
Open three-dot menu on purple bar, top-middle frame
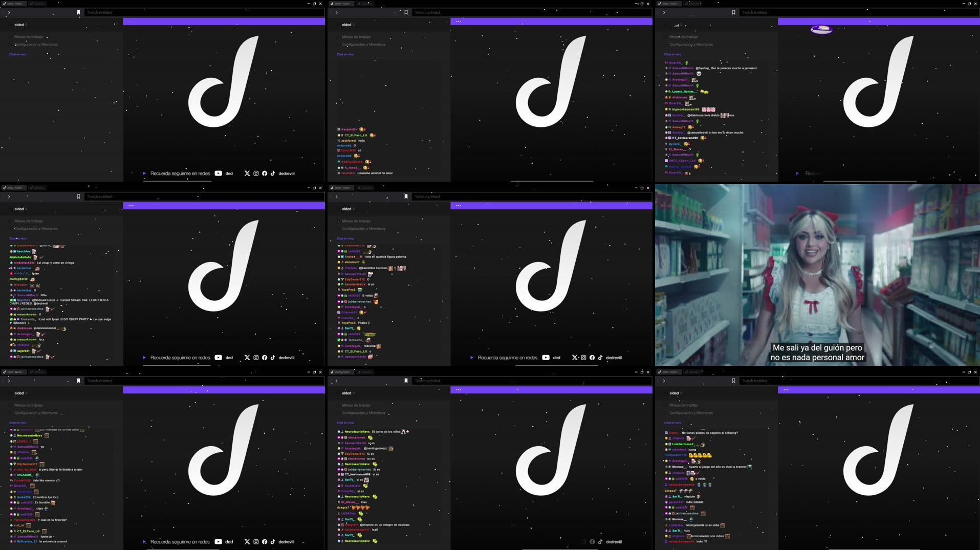[x=458, y=21]
